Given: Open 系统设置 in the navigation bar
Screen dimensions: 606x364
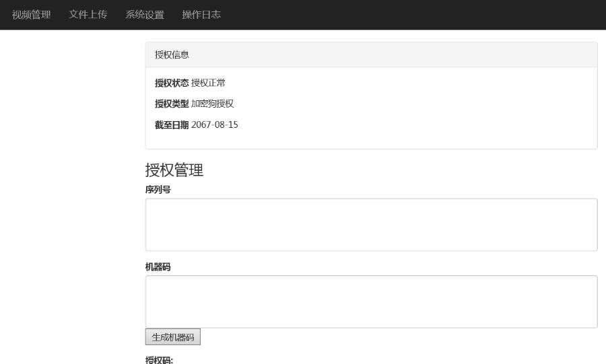Looking at the screenshot, I should click(144, 15).
